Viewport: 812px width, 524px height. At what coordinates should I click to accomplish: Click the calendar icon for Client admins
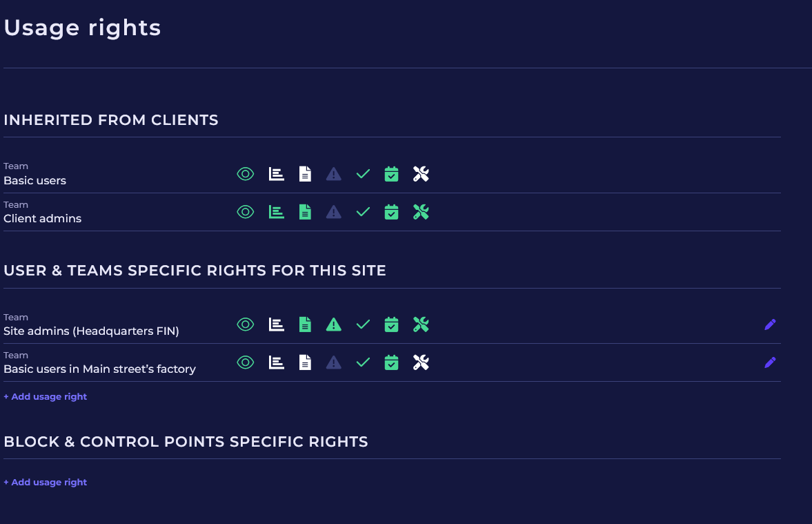coord(391,212)
